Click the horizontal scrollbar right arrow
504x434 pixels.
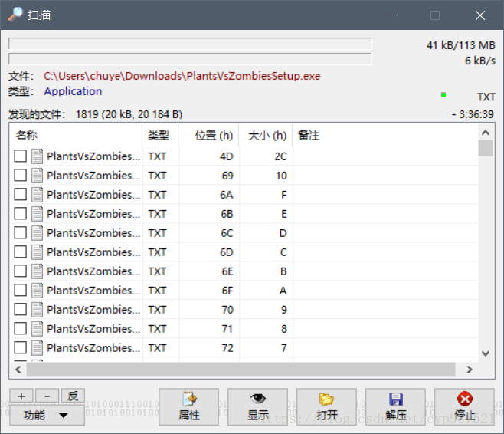[x=470, y=370]
